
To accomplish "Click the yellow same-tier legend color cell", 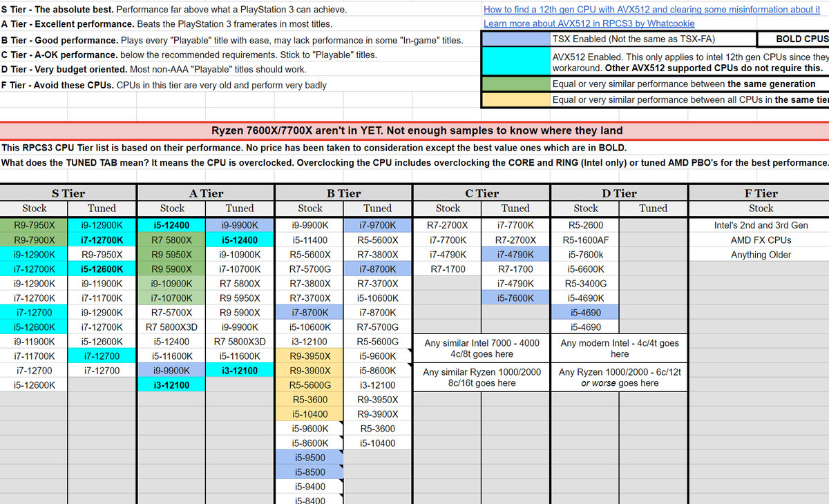I will click(x=515, y=99).
